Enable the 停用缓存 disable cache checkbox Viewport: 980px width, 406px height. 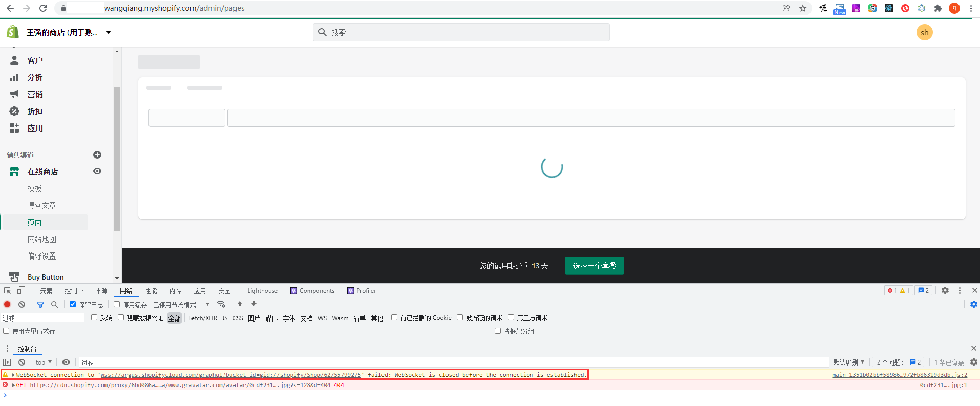click(117, 304)
